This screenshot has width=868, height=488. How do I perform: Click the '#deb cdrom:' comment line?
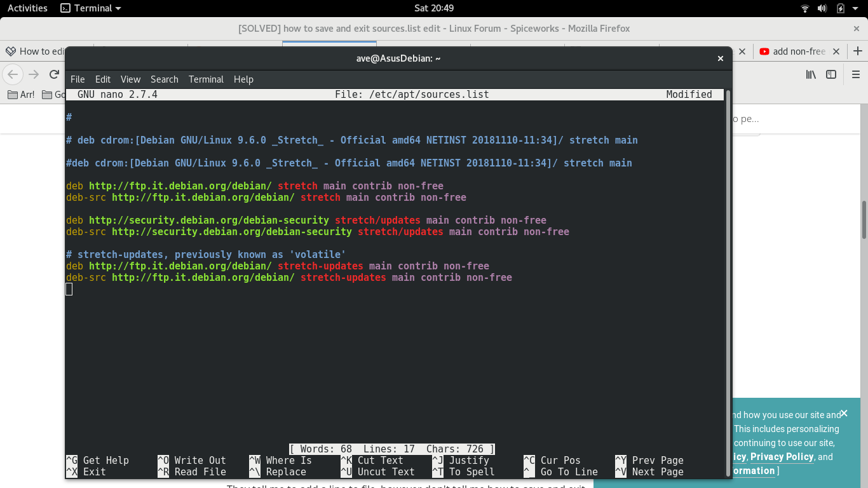click(349, 163)
